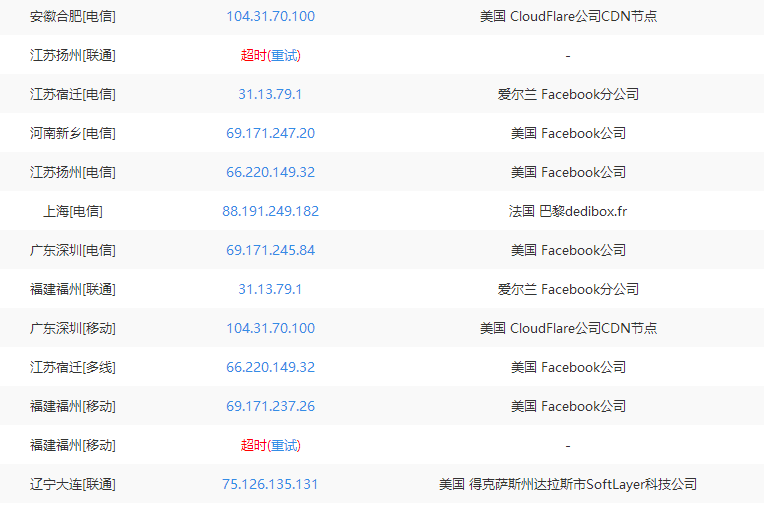The width and height of the screenshot is (764, 507).
Task: Open IP link 75.126.135.131
Action: tap(270, 484)
